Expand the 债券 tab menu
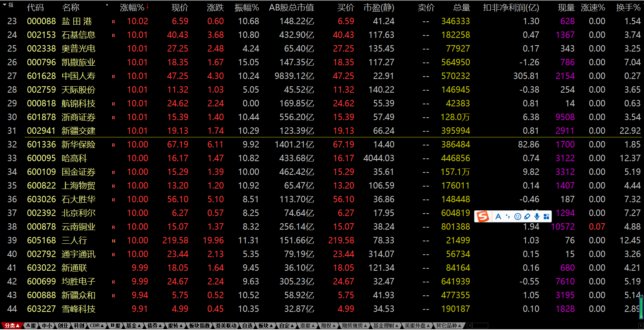Screen dimensions: 644x330 (x=155, y=326)
